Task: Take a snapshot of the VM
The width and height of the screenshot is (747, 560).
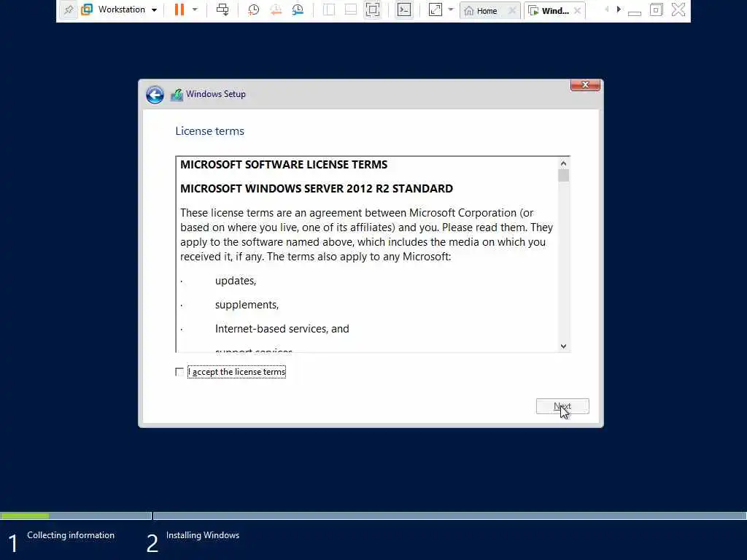Action: point(253,9)
